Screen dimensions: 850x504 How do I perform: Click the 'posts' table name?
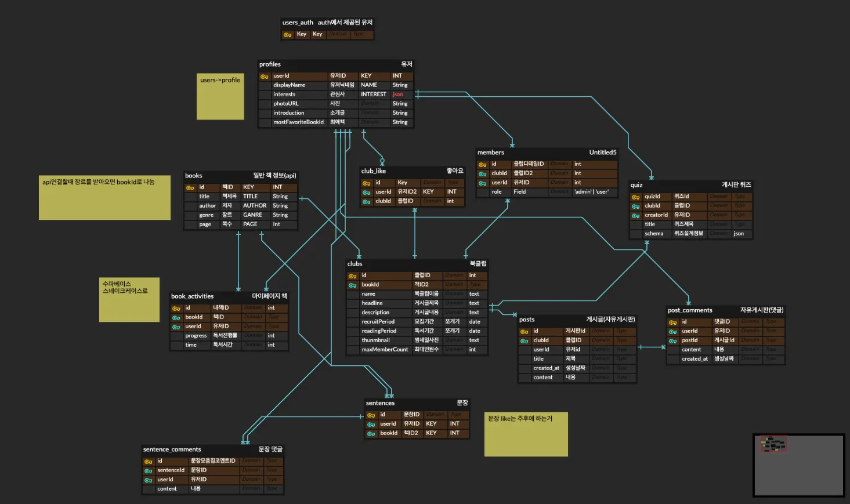[527, 320]
